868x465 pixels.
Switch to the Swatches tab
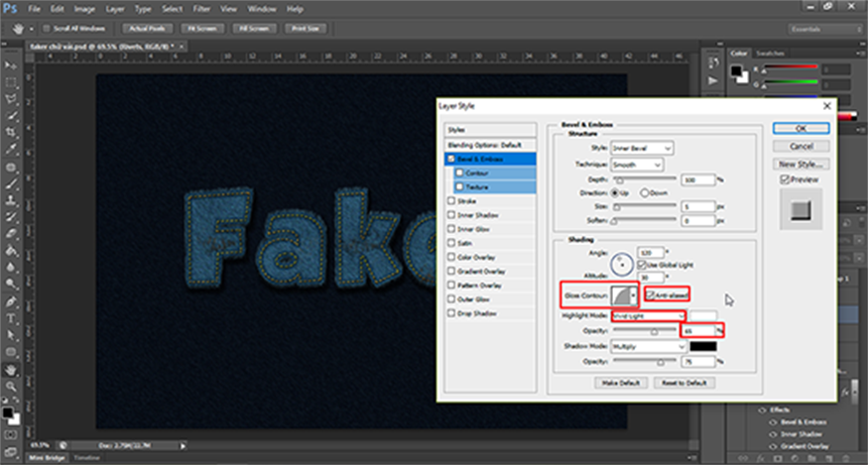pos(768,53)
